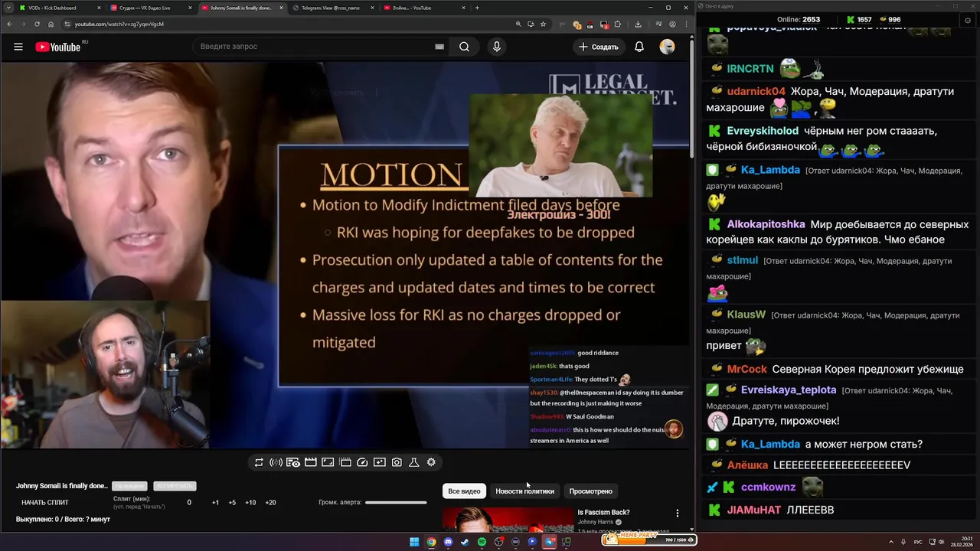Open the Создать create button

coord(599,47)
